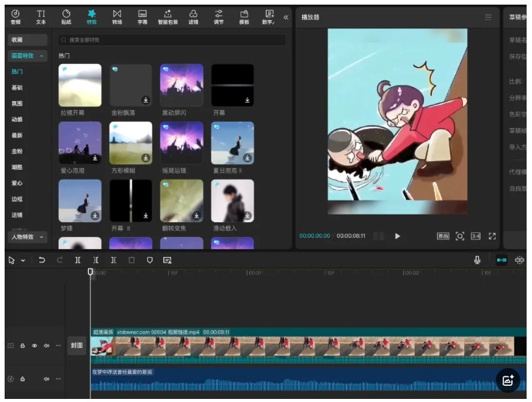Image resolution: width=532 pixels, height=402 pixels.
Task: Click fullscreen icon in player panel
Action: coord(492,236)
